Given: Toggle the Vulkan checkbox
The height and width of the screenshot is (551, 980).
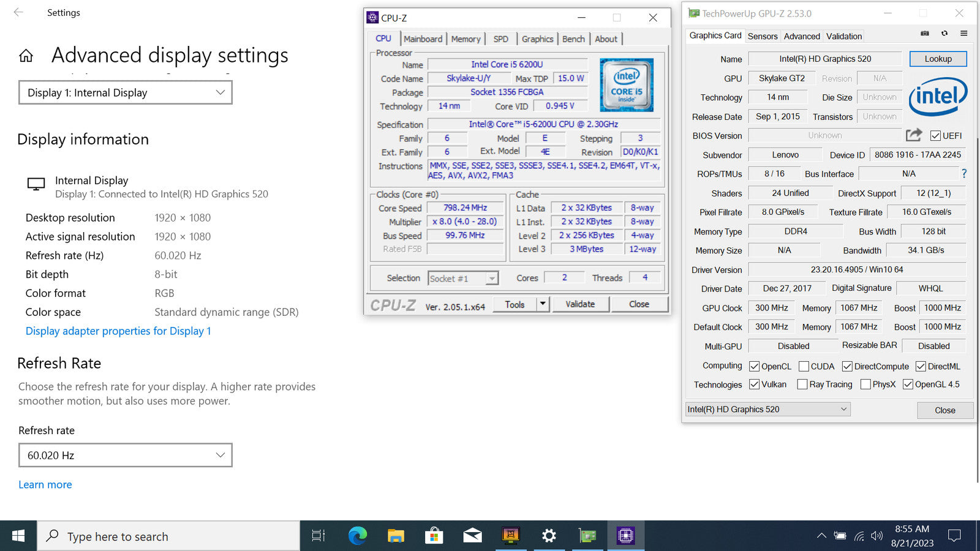Looking at the screenshot, I should (755, 384).
